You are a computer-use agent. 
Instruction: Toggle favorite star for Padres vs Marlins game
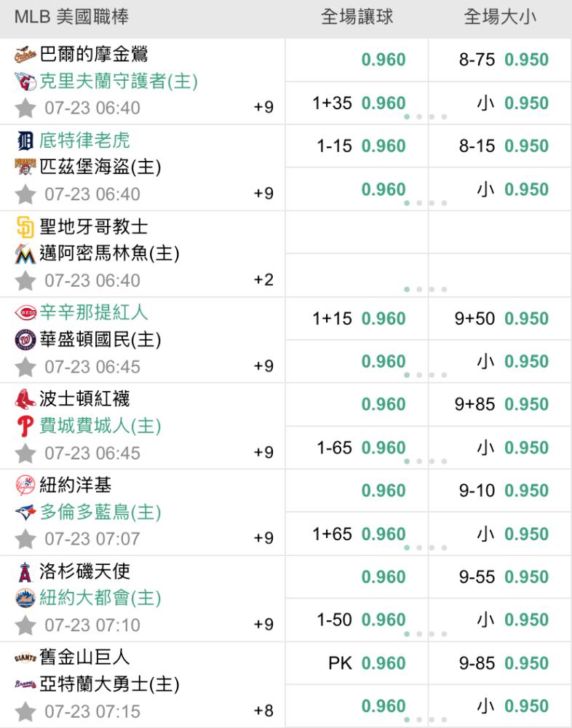click(25, 281)
